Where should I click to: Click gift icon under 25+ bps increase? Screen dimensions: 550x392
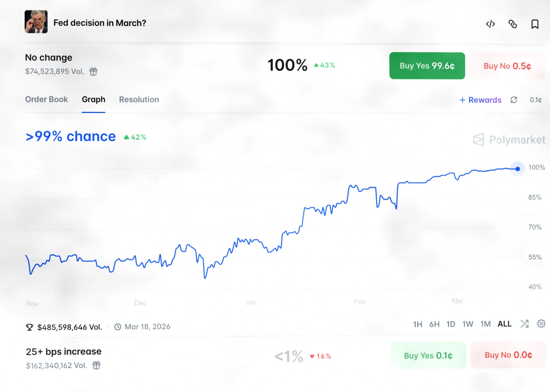tap(96, 365)
